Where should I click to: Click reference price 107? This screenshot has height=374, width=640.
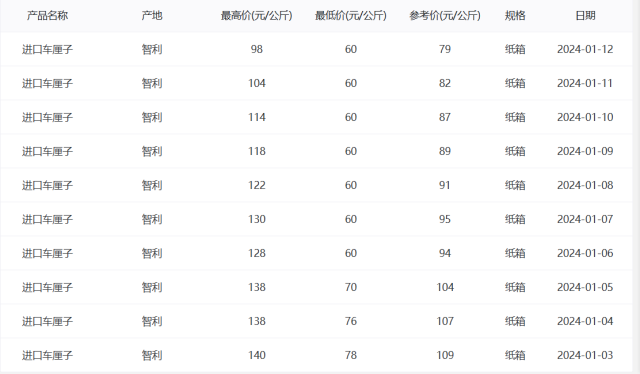[445, 321]
